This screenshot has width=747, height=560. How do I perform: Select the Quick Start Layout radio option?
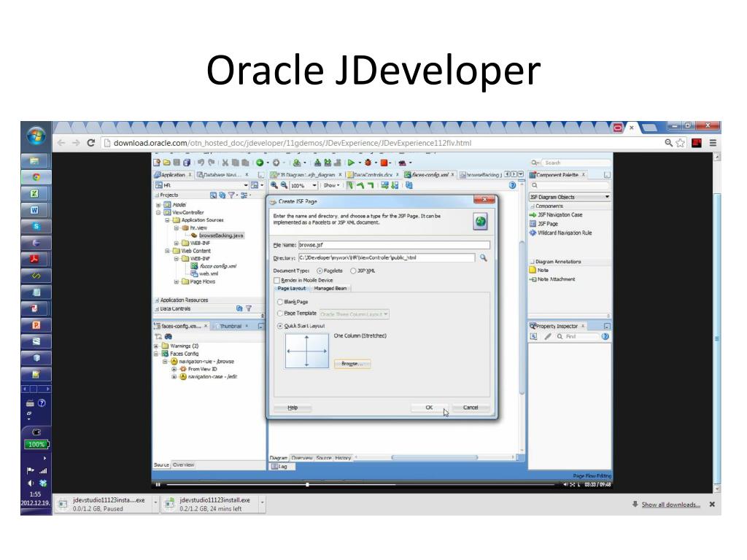coord(280,326)
